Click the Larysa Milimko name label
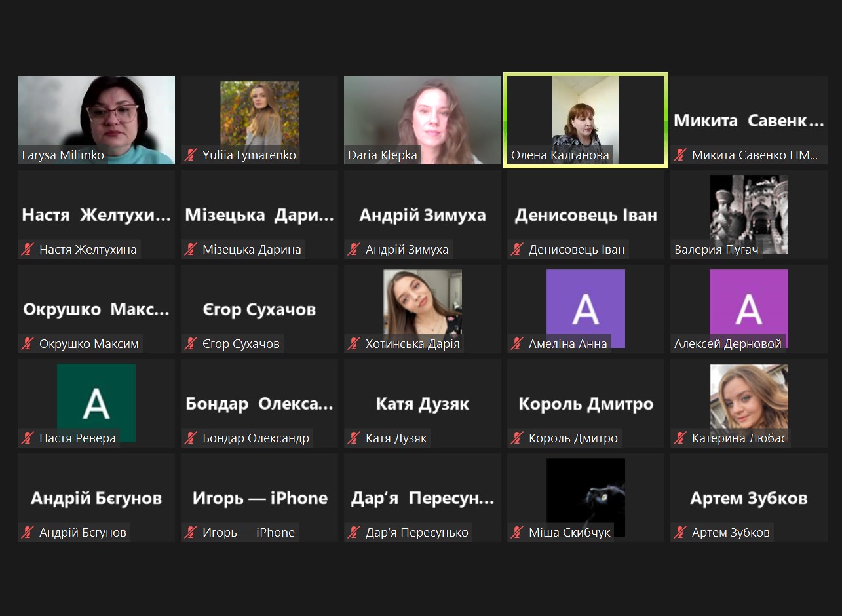This screenshot has height=616, width=842. 63,155
